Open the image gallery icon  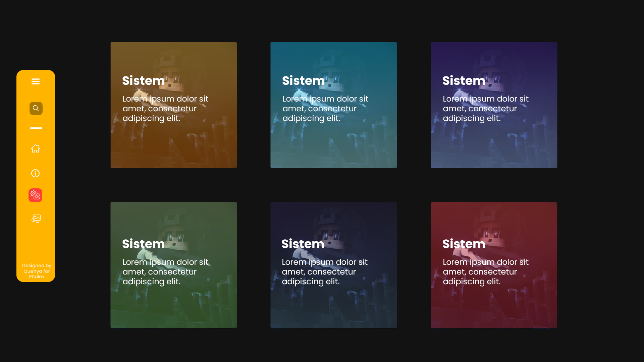point(36,219)
